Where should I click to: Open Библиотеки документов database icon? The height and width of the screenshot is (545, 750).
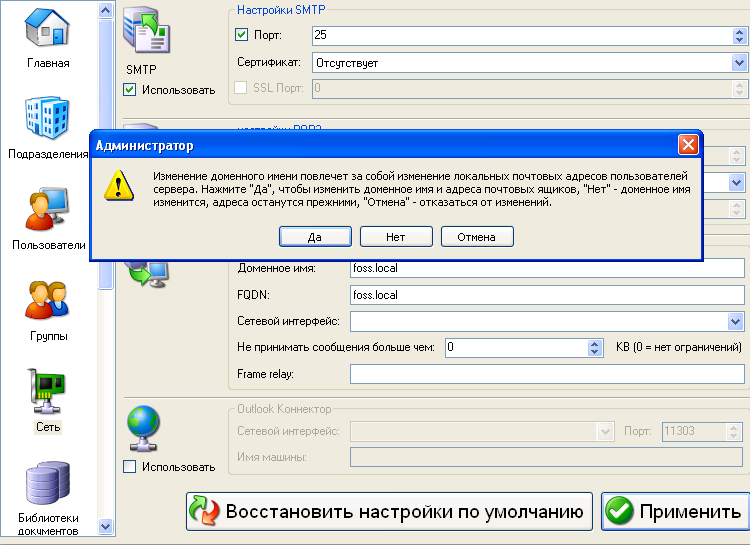click(48, 485)
